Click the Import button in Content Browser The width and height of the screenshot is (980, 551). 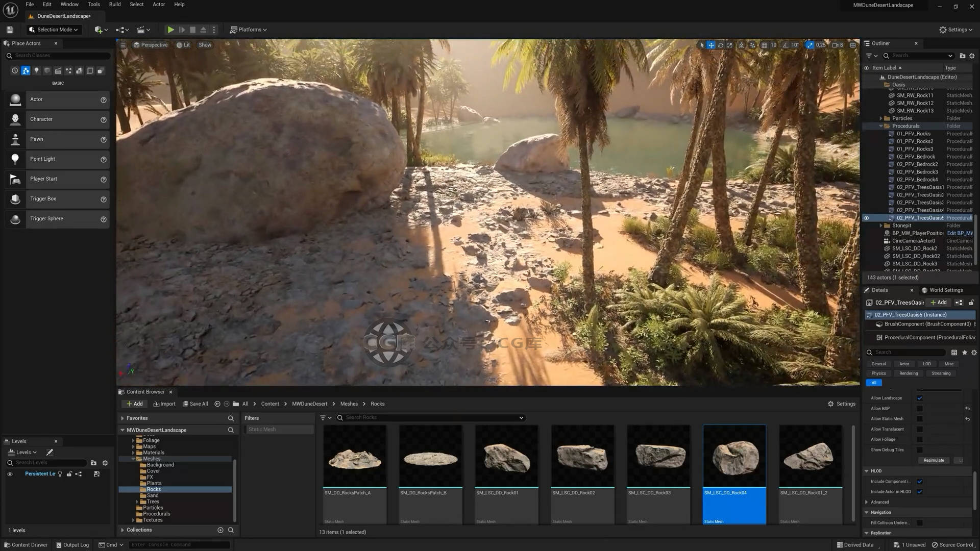164,404
